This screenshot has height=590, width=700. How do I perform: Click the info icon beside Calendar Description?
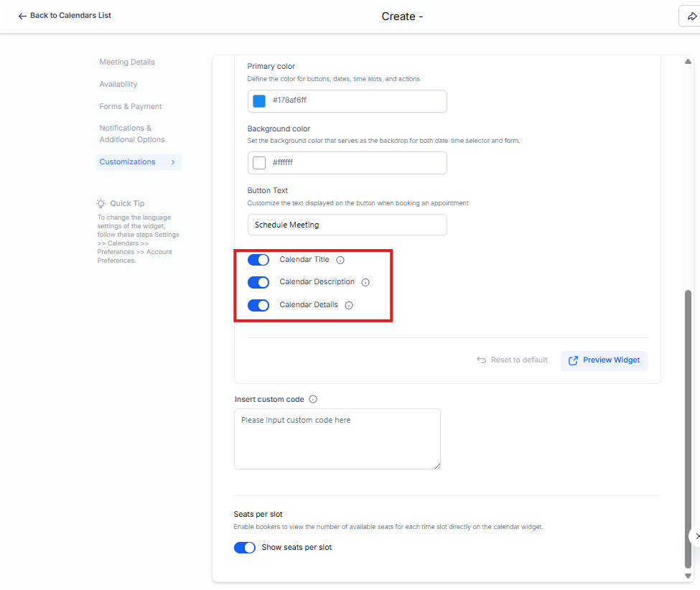(365, 283)
